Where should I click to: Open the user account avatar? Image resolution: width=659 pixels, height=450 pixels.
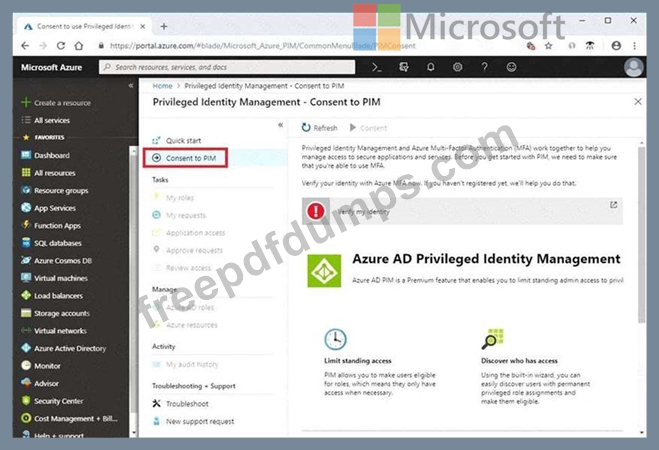[x=633, y=67]
